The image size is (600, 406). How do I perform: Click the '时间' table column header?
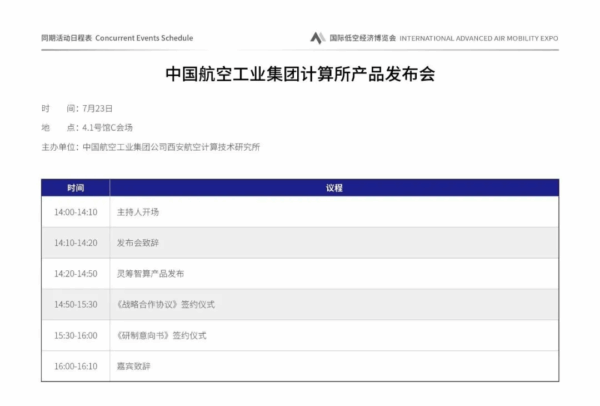[76, 188]
